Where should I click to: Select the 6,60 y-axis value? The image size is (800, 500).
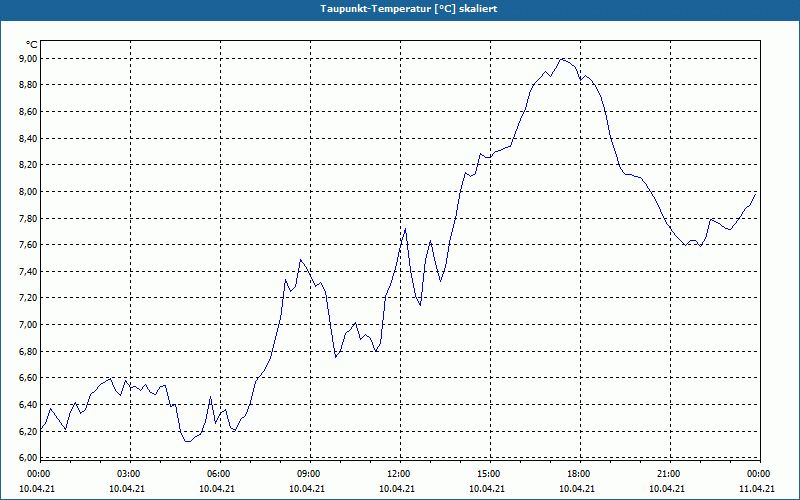pos(29,378)
